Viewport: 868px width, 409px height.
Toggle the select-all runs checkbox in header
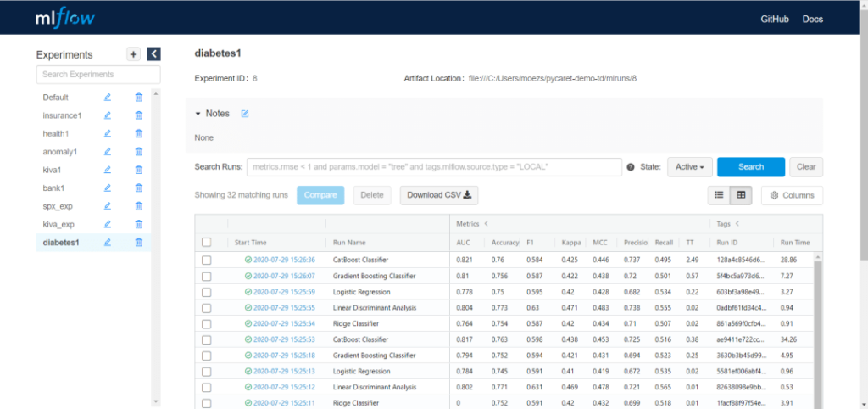(x=206, y=242)
